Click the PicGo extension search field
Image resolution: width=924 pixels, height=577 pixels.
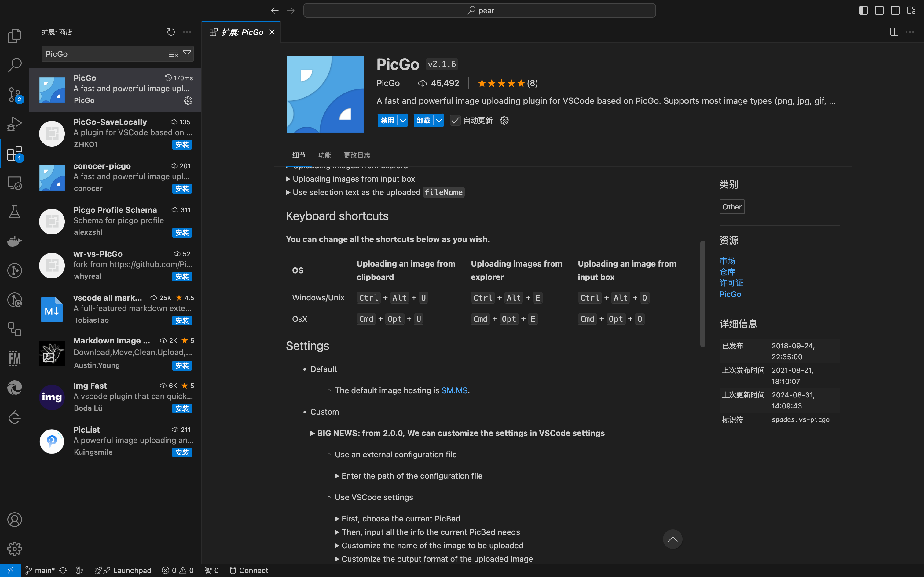103,54
